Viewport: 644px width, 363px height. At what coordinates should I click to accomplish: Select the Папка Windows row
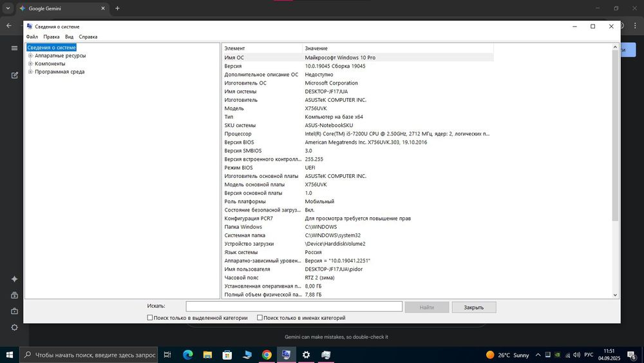357,226
